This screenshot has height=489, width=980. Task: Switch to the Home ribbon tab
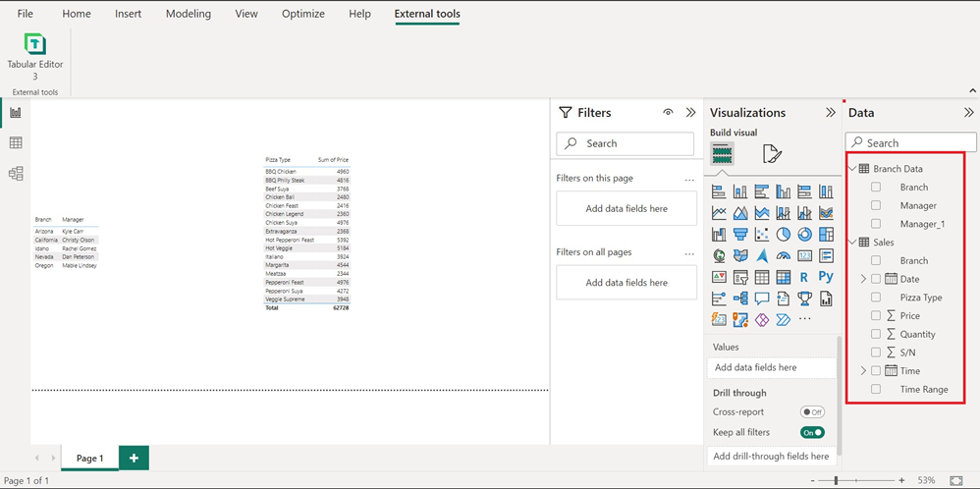(x=77, y=13)
